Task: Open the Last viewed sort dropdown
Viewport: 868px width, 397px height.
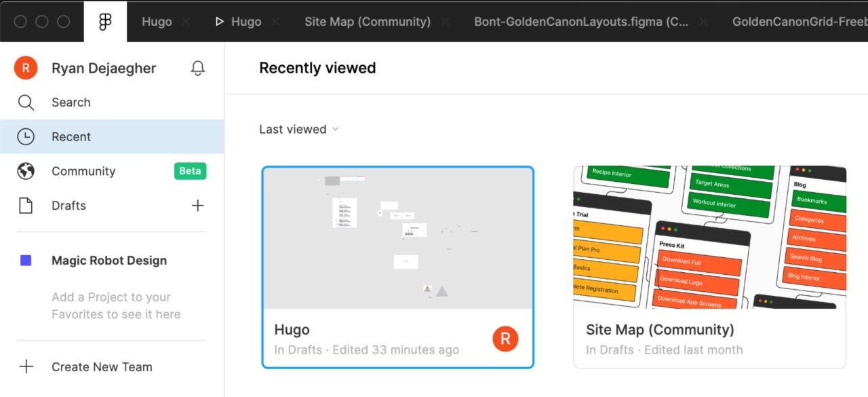Action: coord(299,129)
